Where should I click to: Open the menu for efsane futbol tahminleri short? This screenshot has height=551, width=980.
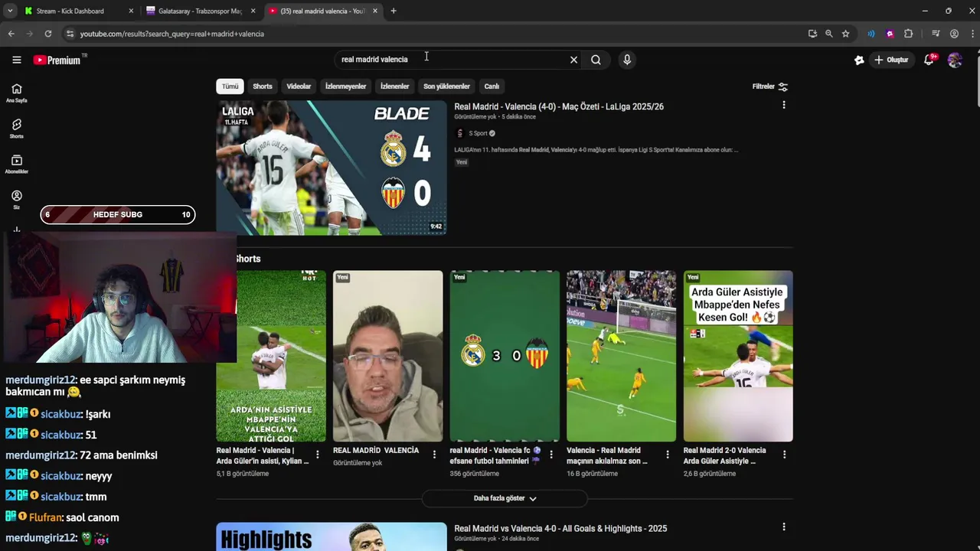[x=550, y=455]
